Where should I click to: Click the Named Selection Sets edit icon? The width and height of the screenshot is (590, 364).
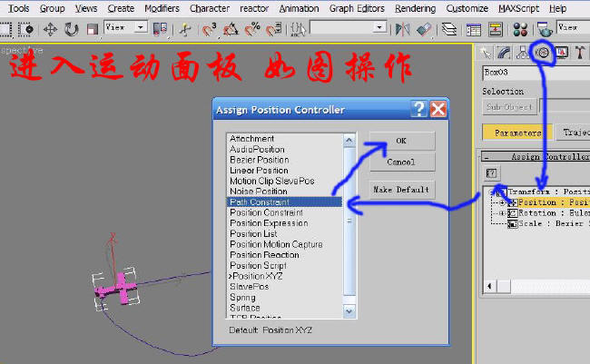point(299,29)
